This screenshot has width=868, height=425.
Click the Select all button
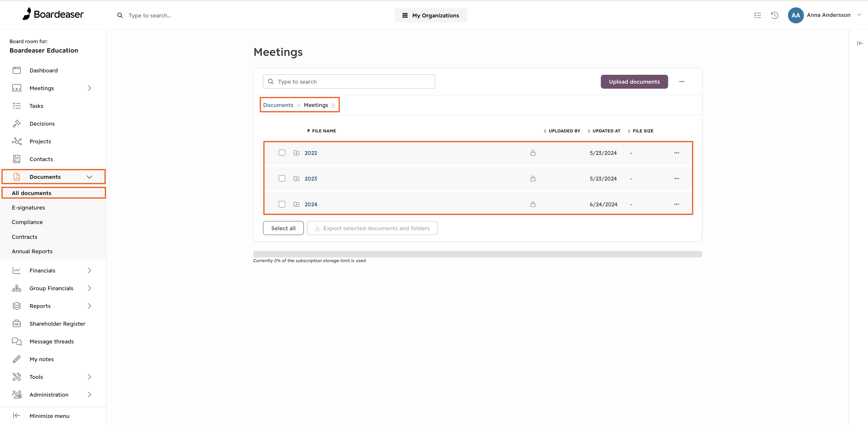283,228
